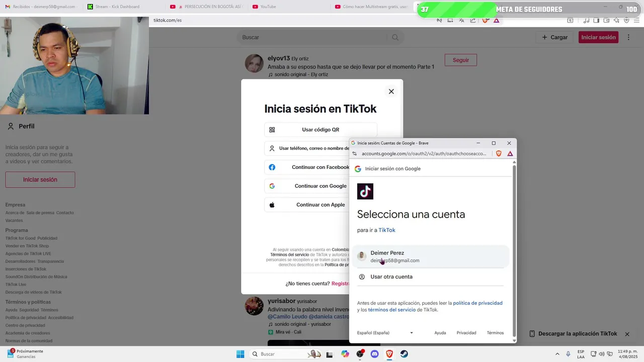Image resolution: width=644 pixels, height=362 pixels.
Task: Open the política de privacidad link in Google popup
Action: click(477, 303)
